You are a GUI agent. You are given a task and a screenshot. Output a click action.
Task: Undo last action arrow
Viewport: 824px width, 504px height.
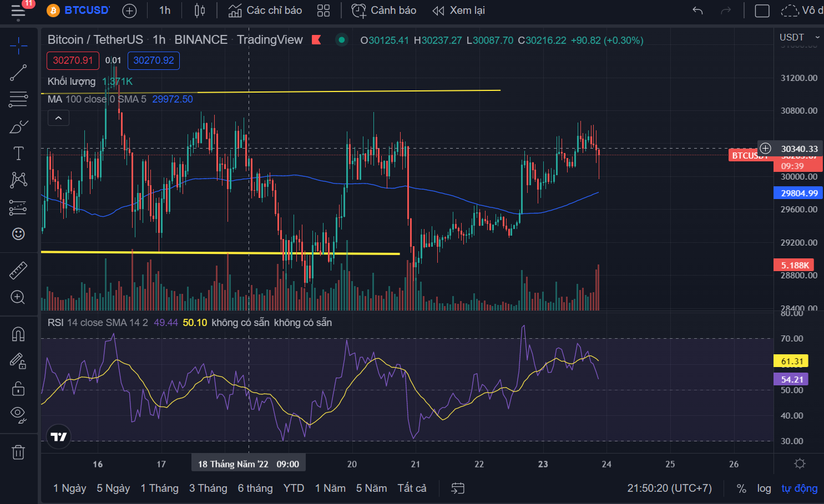(698, 11)
